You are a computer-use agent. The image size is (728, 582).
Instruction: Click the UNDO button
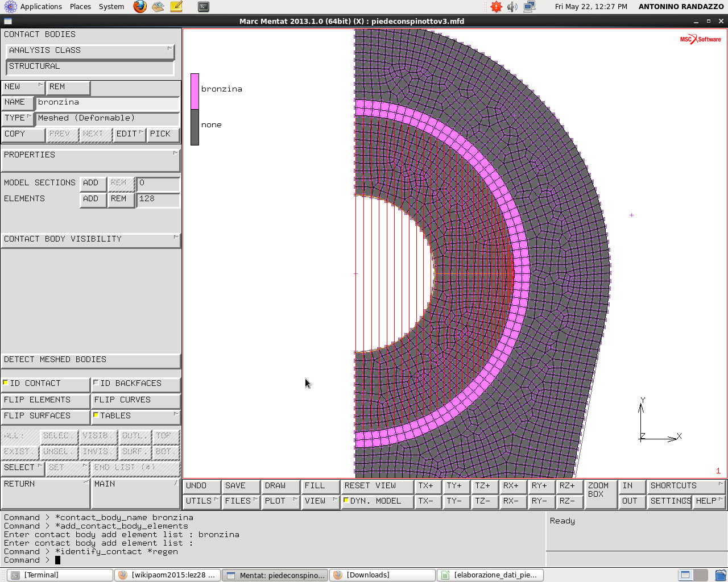pos(202,486)
